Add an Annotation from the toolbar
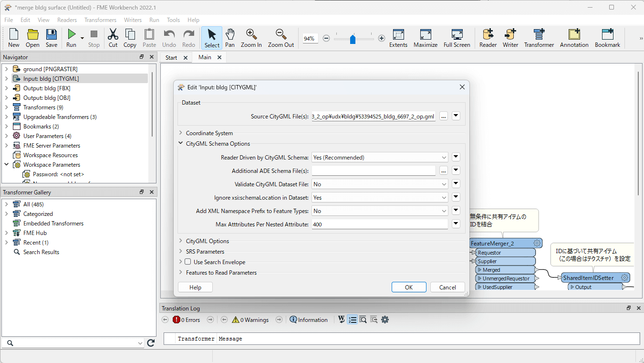This screenshot has height=363, width=644. [x=574, y=34]
